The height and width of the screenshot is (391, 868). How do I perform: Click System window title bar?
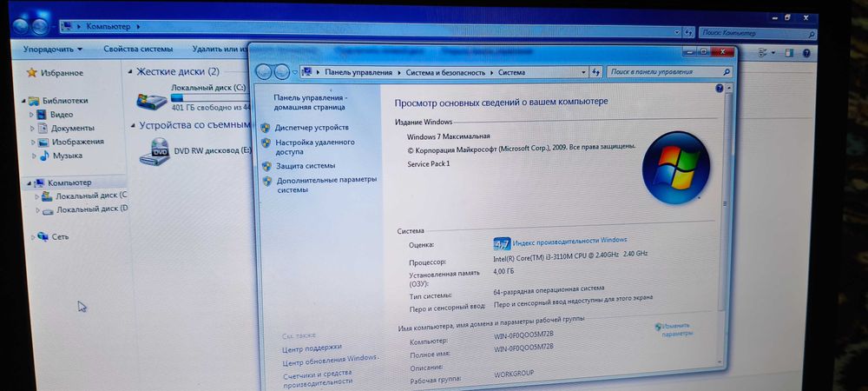click(x=465, y=52)
